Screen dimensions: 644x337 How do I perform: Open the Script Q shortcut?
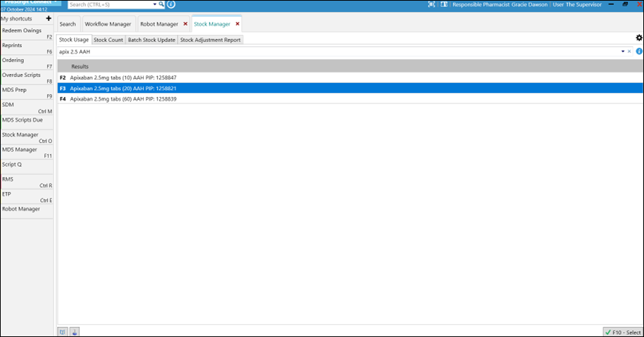pos(27,167)
